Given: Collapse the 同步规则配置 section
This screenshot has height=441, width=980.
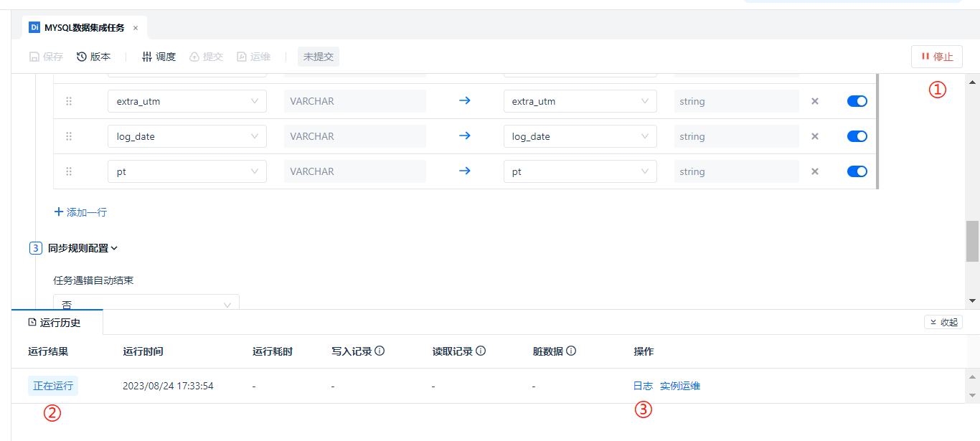Looking at the screenshot, I should [114, 249].
